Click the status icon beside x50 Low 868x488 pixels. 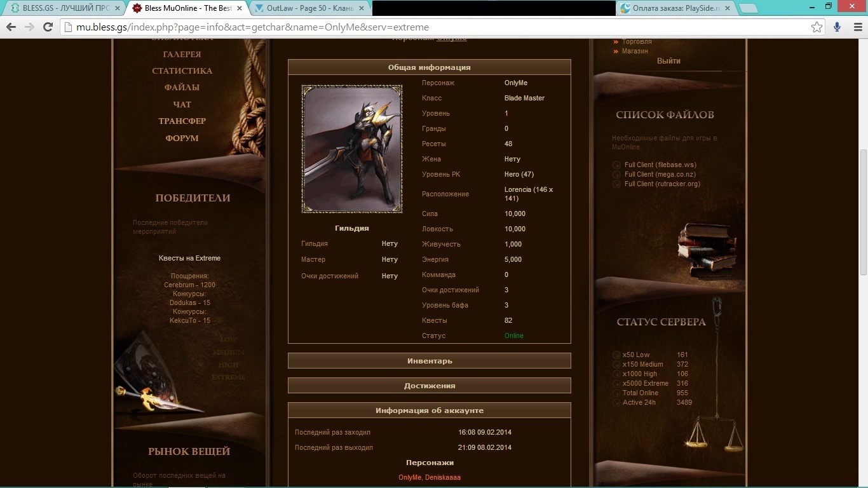[616, 355]
